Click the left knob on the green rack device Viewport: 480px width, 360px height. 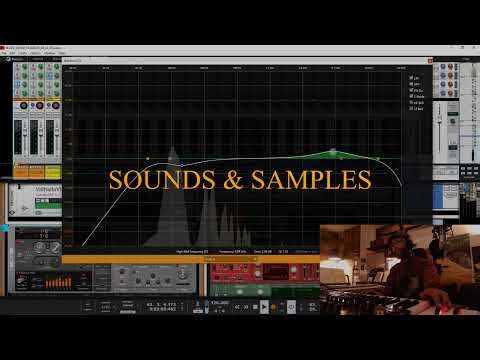tap(240, 292)
